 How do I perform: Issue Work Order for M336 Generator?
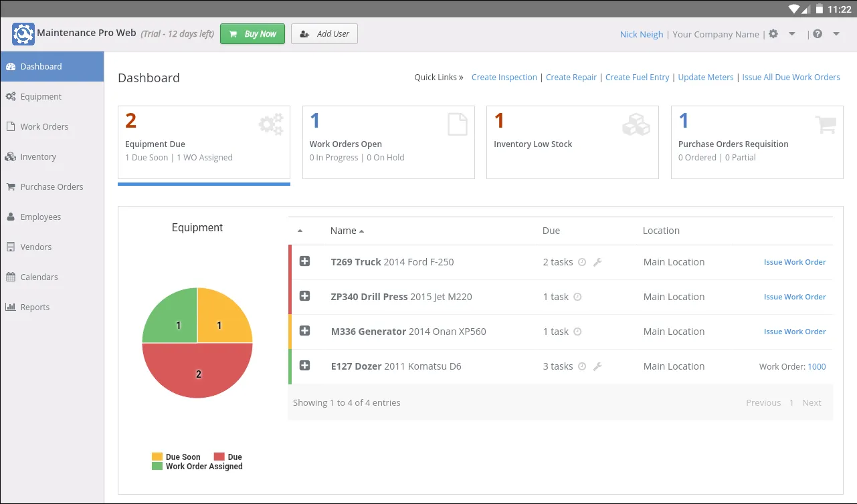point(795,331)
